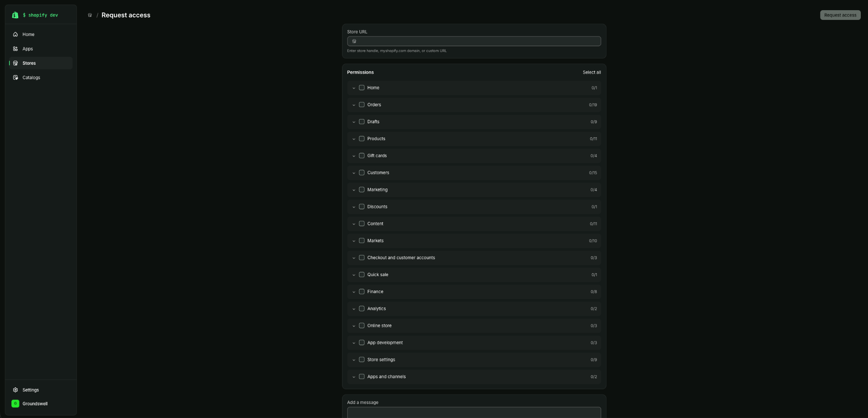Click the Stores storefront icon in sidebar
The height and width of the screenshot is (418, 868).
[15, 63]
